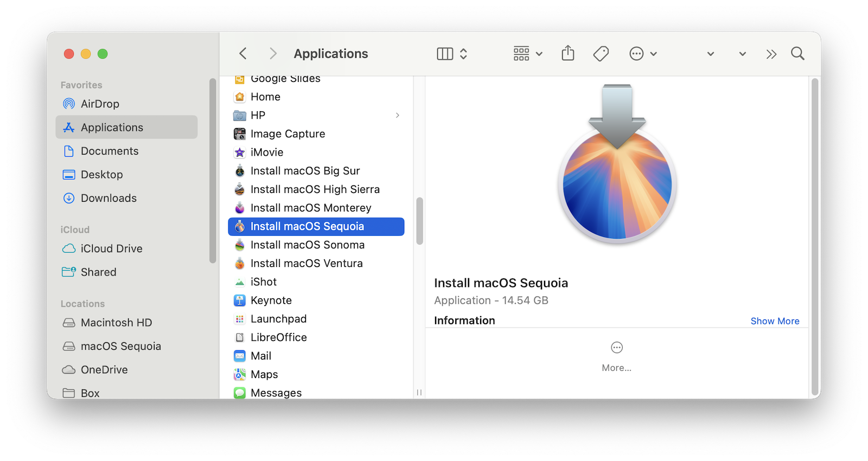
Task: Select Install macOS Monterey
Action: coord(316,208)
